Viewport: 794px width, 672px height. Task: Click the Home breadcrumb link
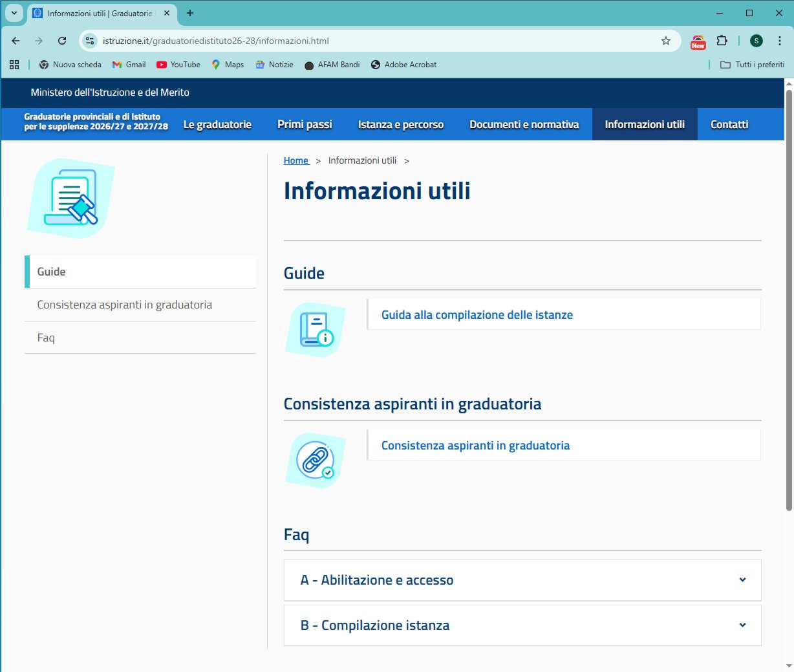pos(295,160)
